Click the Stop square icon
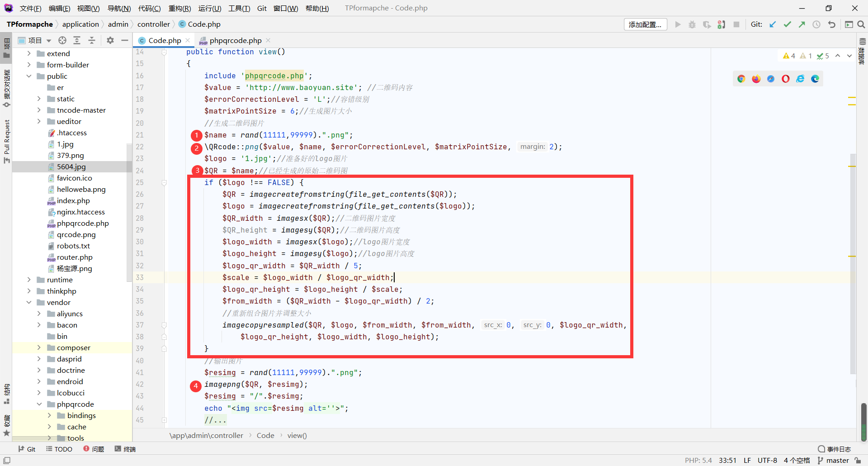This screenshot has height=466, width=868. tap(736, 24)
